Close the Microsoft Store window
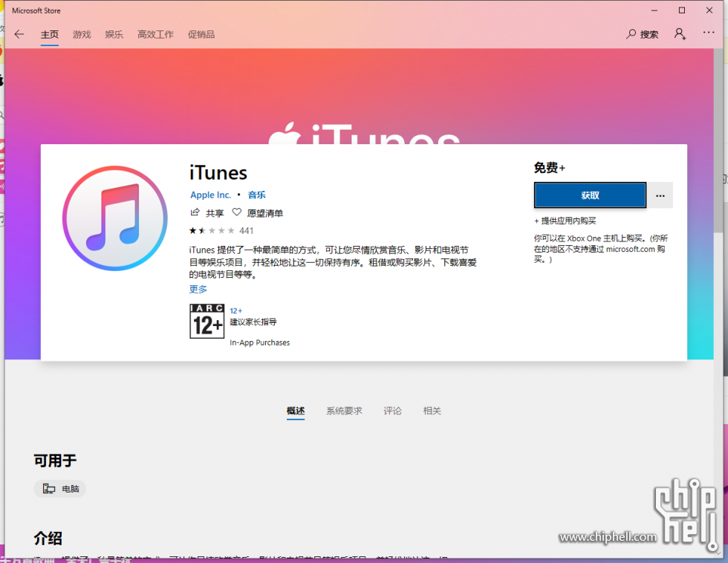This screenshot has width=728, height=563. [x=709, y=10]
